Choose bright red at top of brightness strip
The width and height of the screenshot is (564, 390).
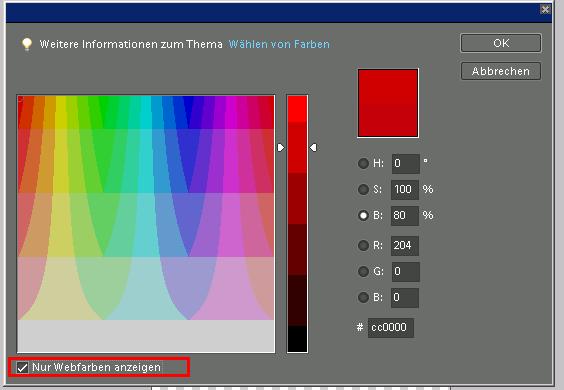click(x=297, y=109)
